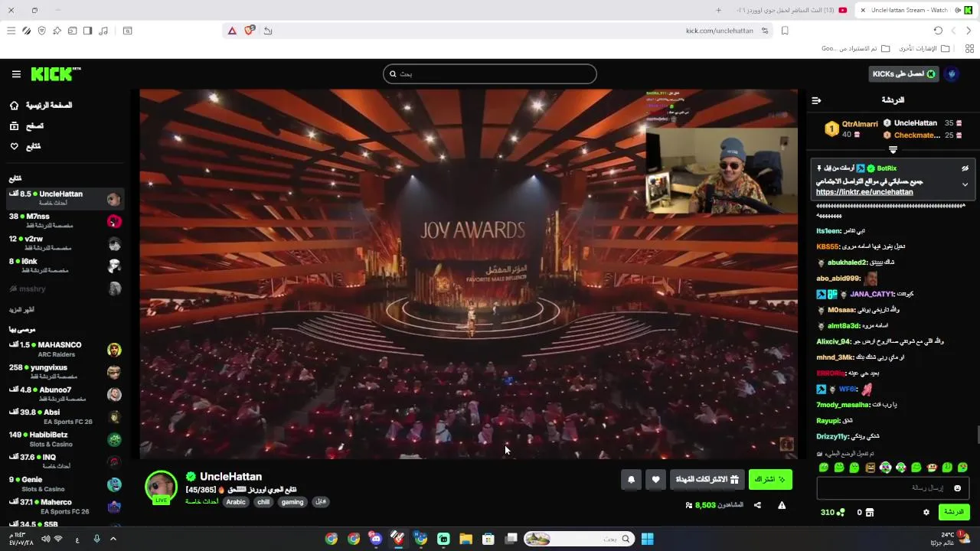Click the first green emote in emote row
Screen dimensions: 980x551
coord(824,467)
